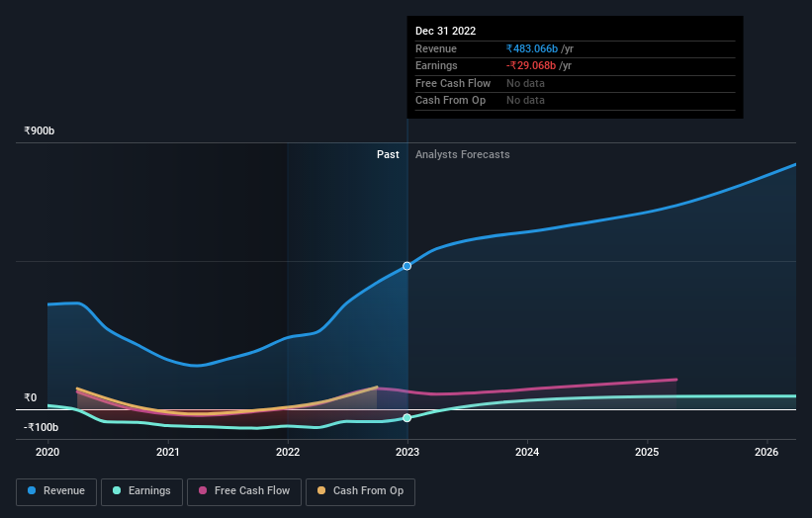Click the Dec 31 2022 tooltip date
This screenshot has height=518, width=812.
pyautogui.click(x=445, y=31)
